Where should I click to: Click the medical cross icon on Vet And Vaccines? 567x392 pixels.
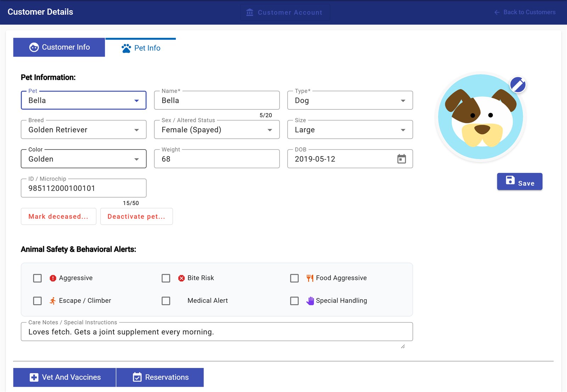pos(34,377)
